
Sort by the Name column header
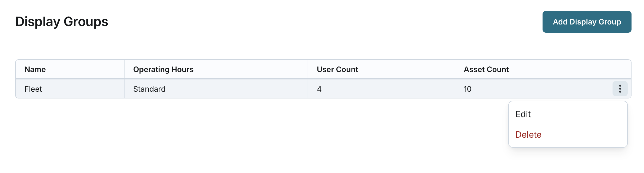[35, 69]
